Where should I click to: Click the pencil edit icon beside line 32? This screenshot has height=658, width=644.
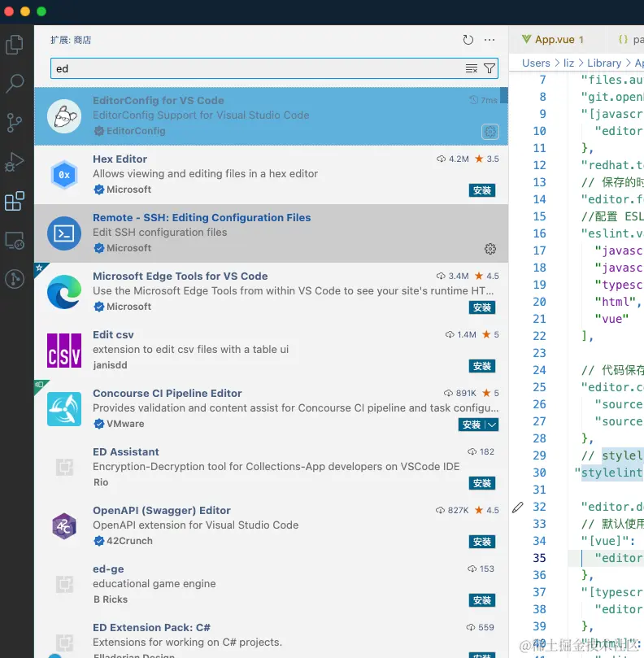click(x=518, y=508)
